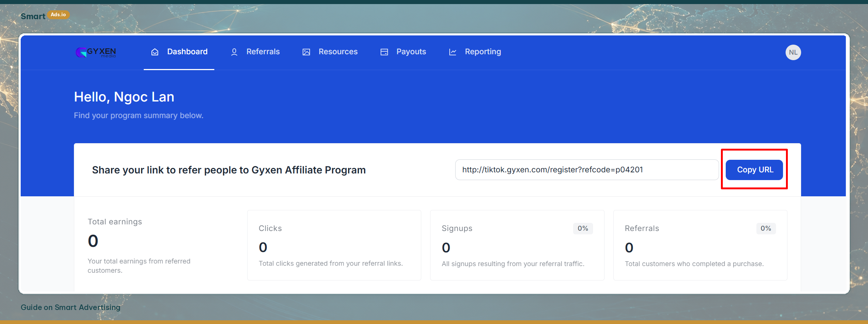
Task: Click 'Your total earnings from referred customers' text
Action: [139, 266]
